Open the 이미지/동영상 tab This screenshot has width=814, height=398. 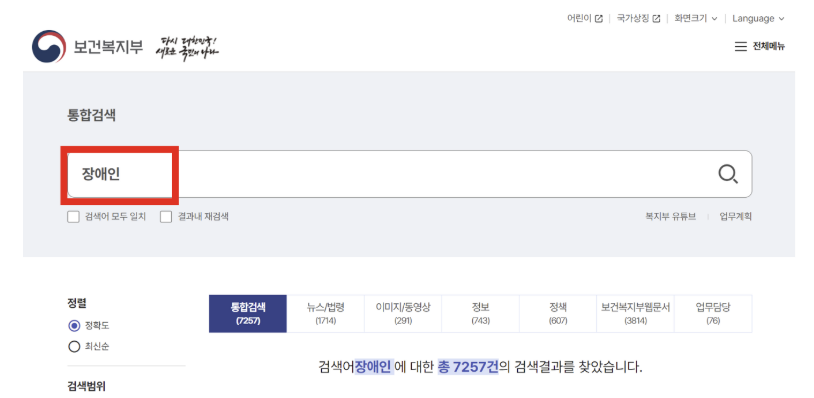tap(403, 313)
